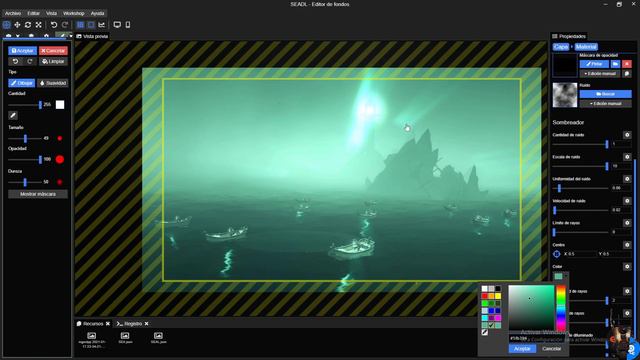Image resolution: width=640 pixels, height=360 pixels.
Task: Open gear settings for Cantidad de ruido
Action: click(627, 135)
